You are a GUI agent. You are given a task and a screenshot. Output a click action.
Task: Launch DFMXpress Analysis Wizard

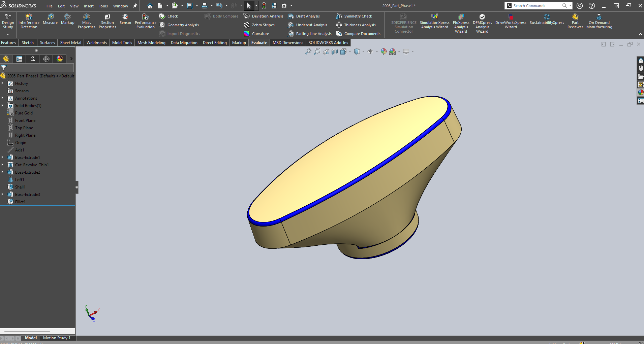coord(482,23)
